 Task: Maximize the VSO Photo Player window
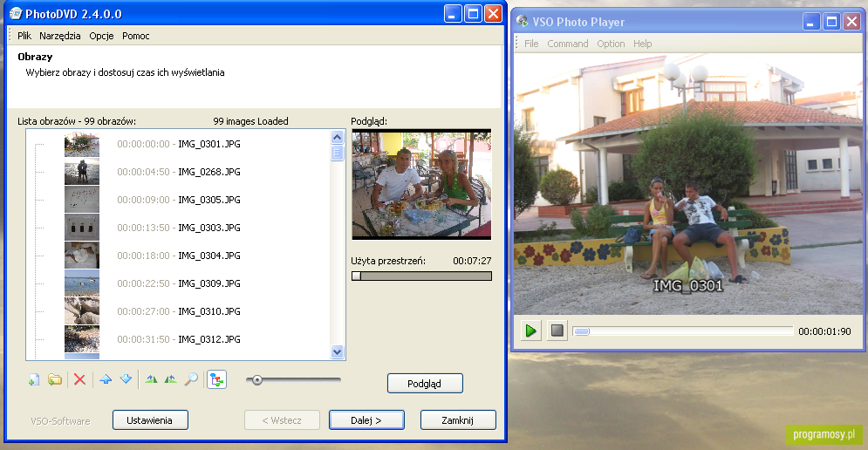(830, 22)
